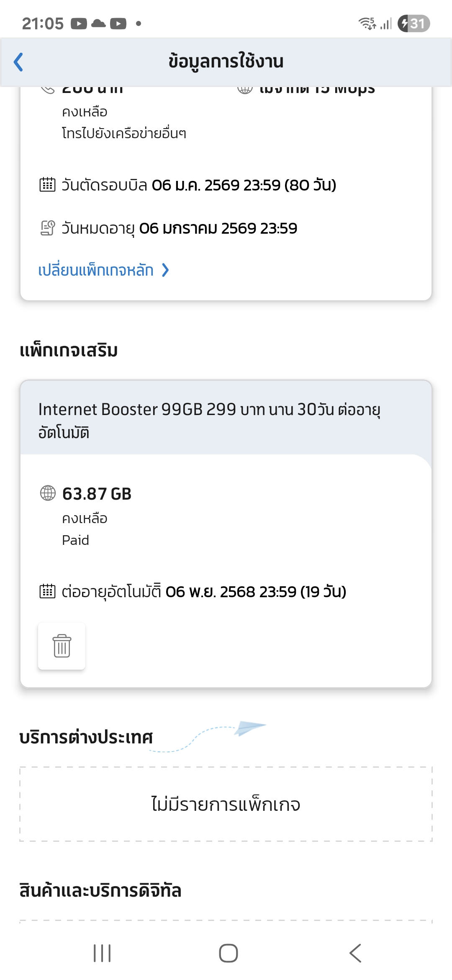Open the เปลี่ยนแพ็กเกจหลัก link
452x980 pixels.
(96, 270)
